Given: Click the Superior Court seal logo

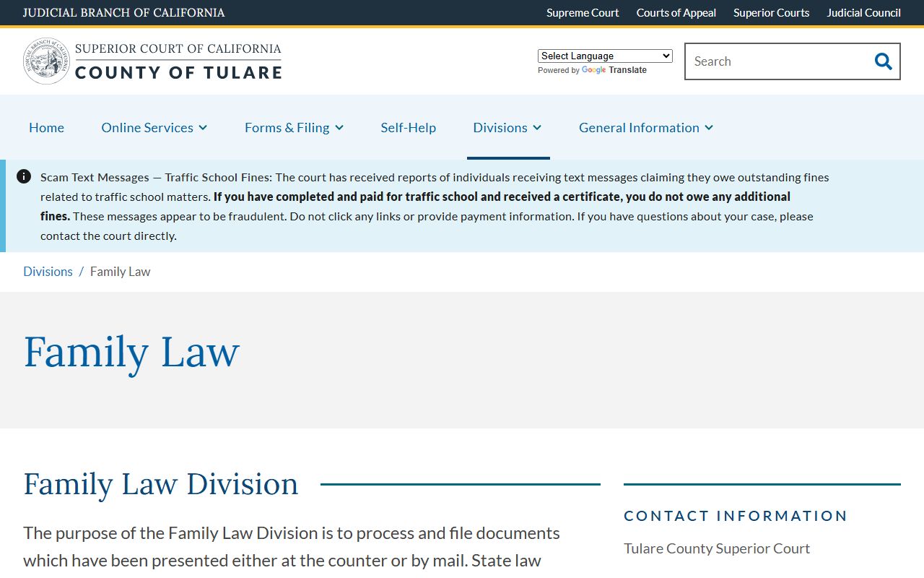Looking at the screenshot, I should (46, 61).
